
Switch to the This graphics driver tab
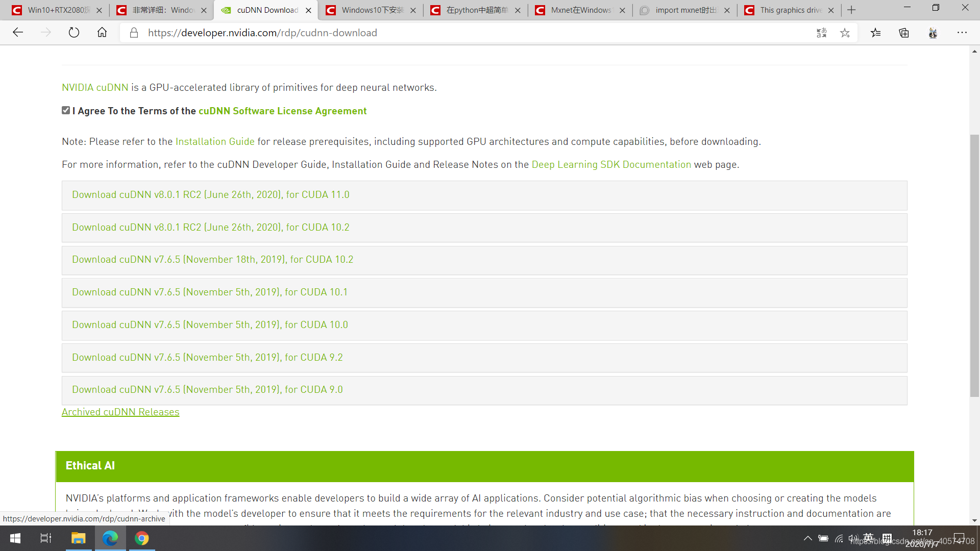click(x=789, y=10)
